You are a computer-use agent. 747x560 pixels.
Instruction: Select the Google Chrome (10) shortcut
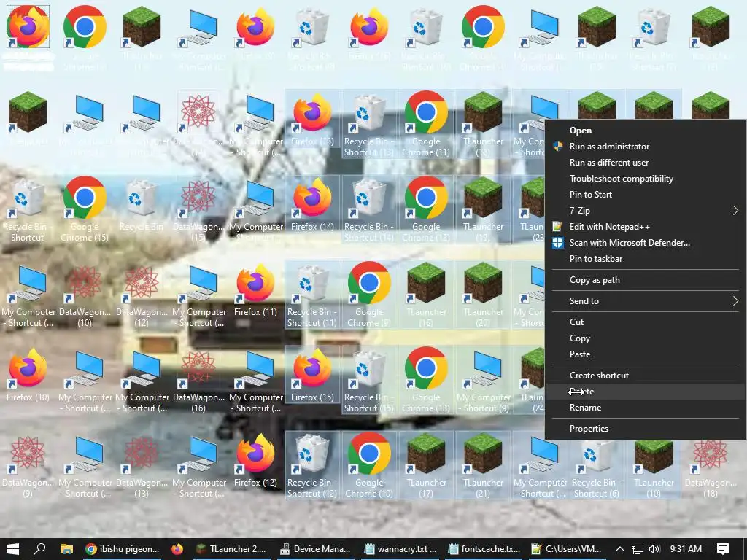coord(369,464)
